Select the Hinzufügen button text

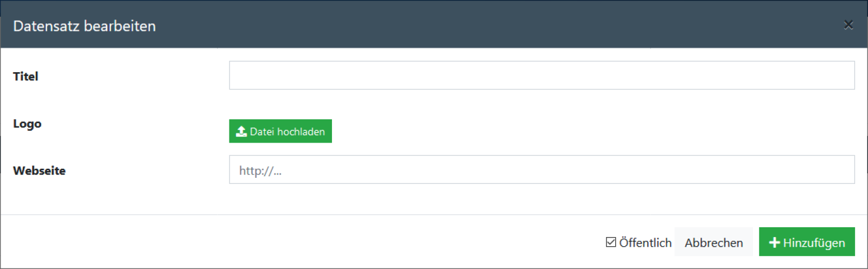click(814, 243)
